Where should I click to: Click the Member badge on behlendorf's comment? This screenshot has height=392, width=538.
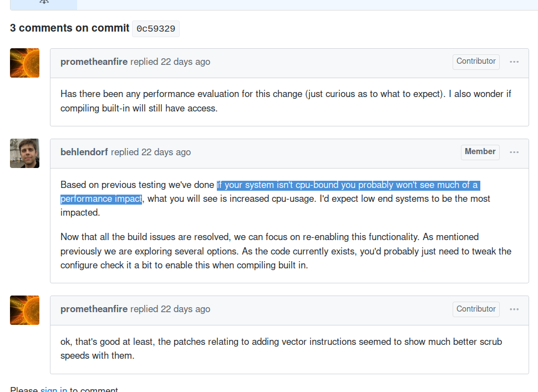coord(480,152)
